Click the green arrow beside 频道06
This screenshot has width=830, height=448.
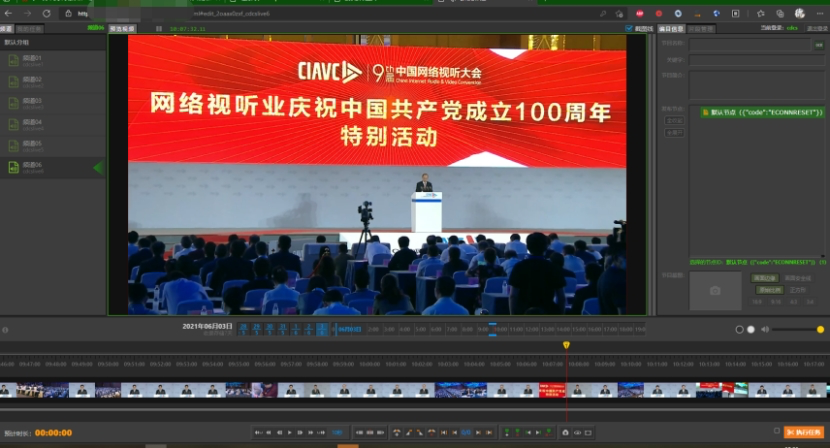[97, 168]
